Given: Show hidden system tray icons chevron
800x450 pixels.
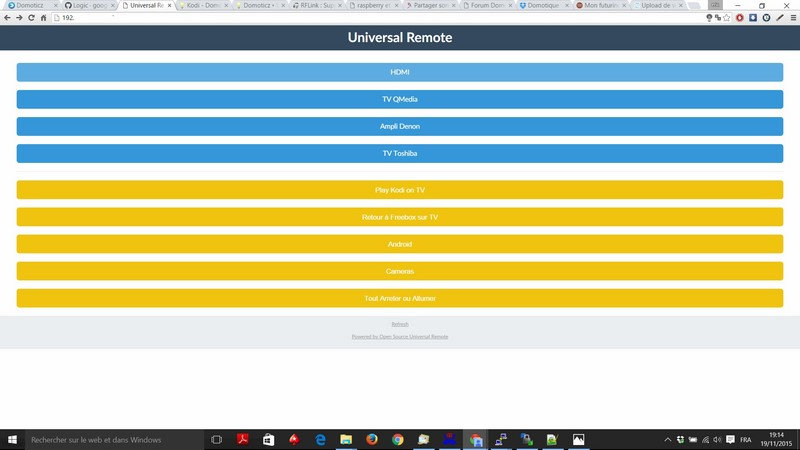Looking at the screenshot, I should 667,439.
